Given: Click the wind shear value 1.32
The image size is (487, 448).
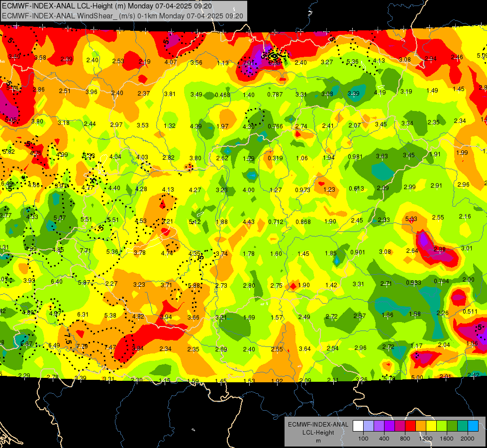Looking at the screenshot, I should [x=170, y=125].
